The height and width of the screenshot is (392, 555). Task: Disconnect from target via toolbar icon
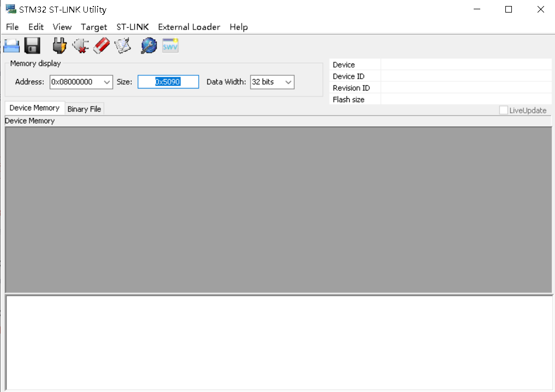pos(81,46)
